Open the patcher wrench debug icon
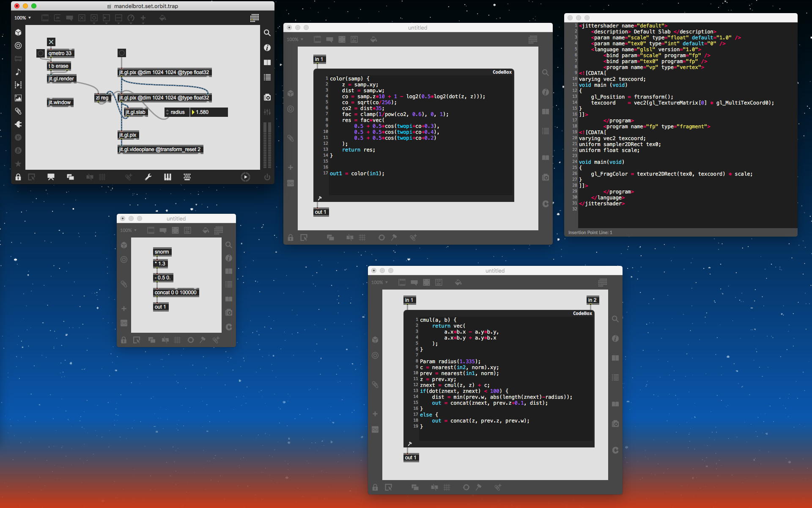 (x=148, y=177)
